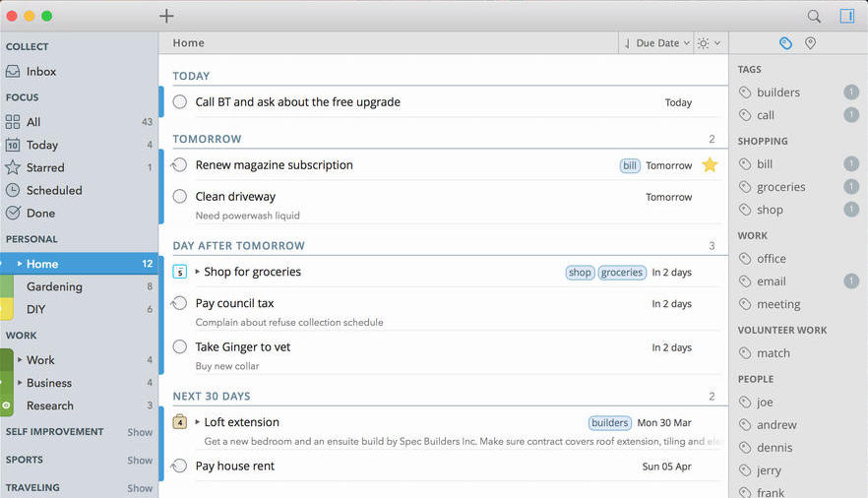This screenshot has width=868, height=498.
Task: Expand the Loft extension project
Action: (x=197, y=422)
